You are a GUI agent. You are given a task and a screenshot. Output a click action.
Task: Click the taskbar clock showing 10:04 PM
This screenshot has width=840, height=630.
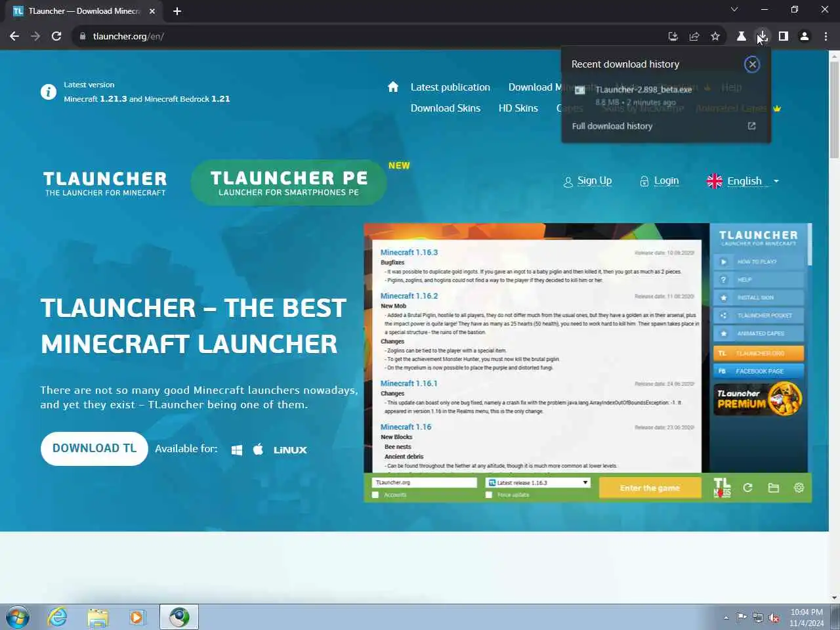[807, 618]
